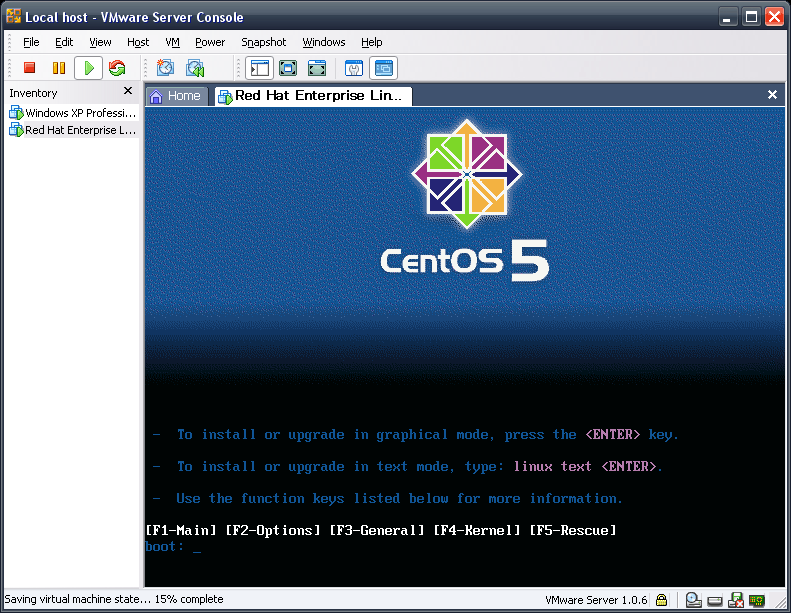Click the console view toolbar icon
The height and width of the screenshot is (613, 791).
tap(383, 68)
